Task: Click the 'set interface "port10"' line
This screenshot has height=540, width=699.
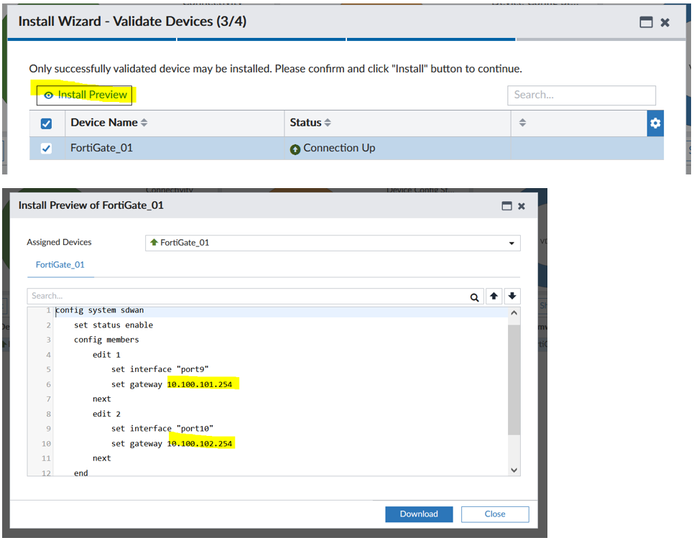Action: pyautogui.click(x=162, y=429)
